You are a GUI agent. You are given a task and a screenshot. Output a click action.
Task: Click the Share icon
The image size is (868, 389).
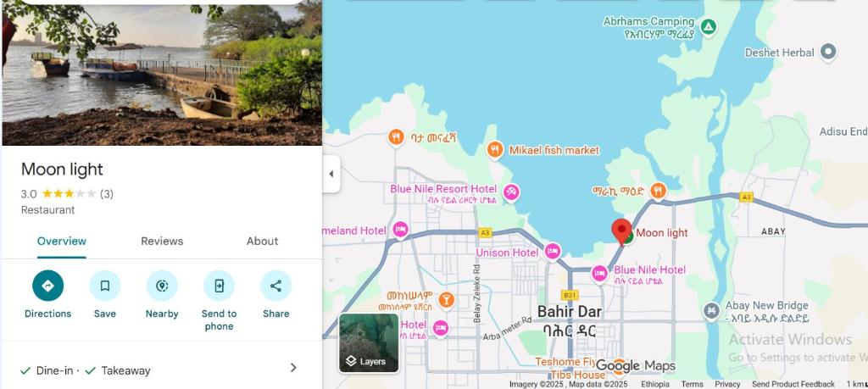(x=275, y=286)
